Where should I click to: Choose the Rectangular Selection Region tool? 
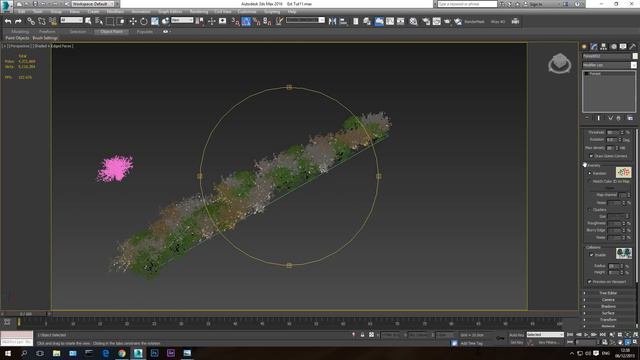coord(110,21)
